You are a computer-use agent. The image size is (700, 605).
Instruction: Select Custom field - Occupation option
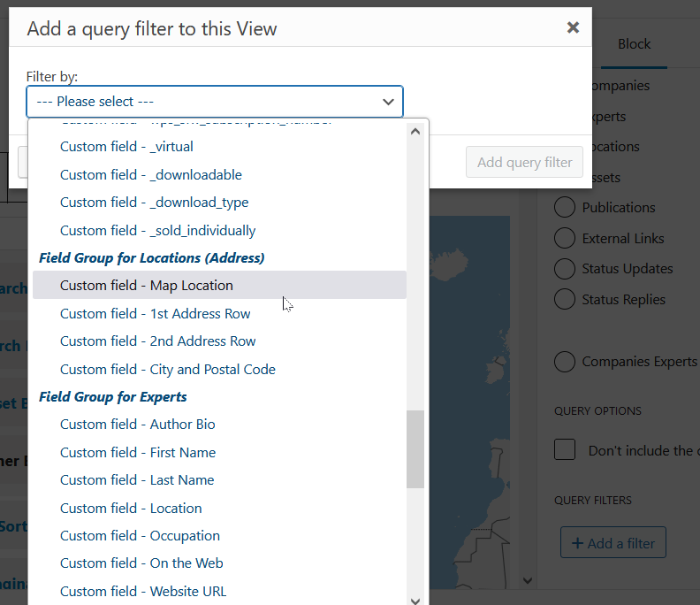219,536
